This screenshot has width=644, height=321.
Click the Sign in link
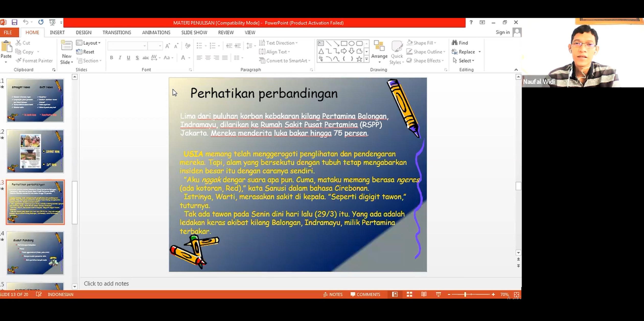pos(502,32)
